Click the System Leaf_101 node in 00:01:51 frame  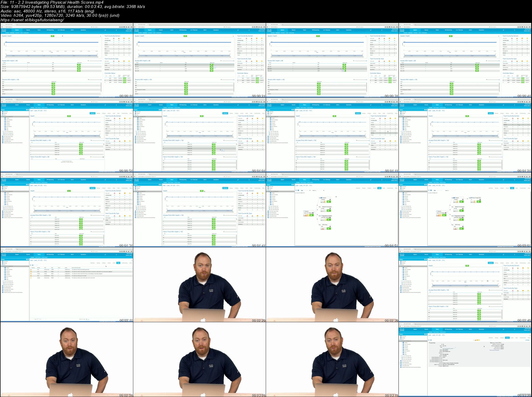[x=309, y=213]
